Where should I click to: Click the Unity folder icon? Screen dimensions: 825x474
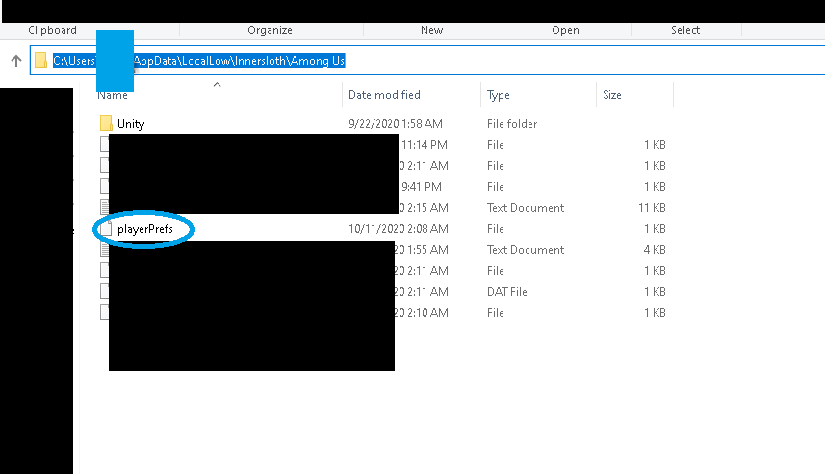[106, 123]
